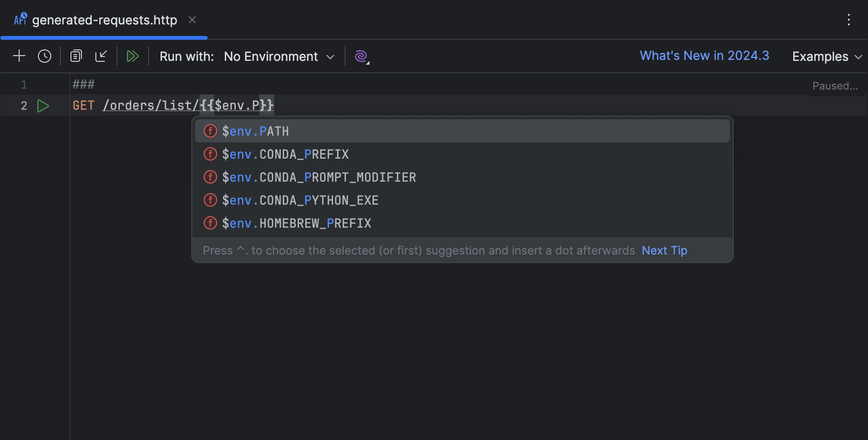
Task: Click the Open Log document icon
Action: click(76, 56)
